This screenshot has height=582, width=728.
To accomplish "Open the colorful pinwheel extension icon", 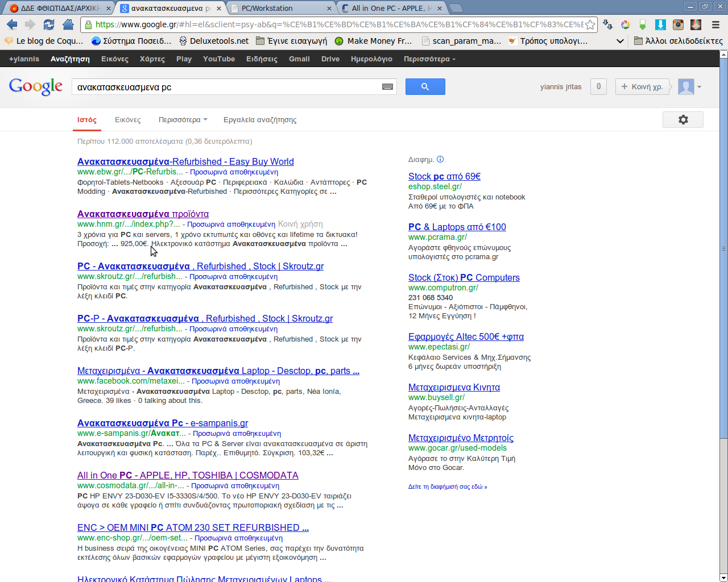I will [x=625, y=24].
